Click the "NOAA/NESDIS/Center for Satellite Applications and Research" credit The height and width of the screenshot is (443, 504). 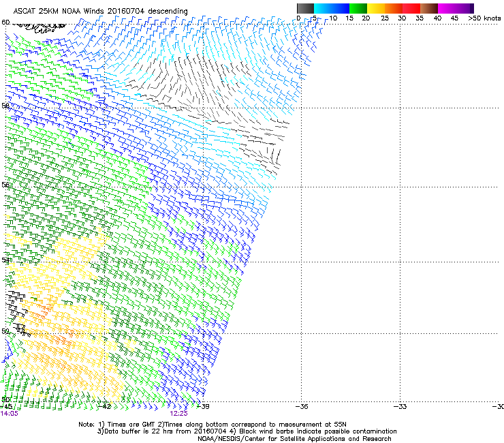294,439
